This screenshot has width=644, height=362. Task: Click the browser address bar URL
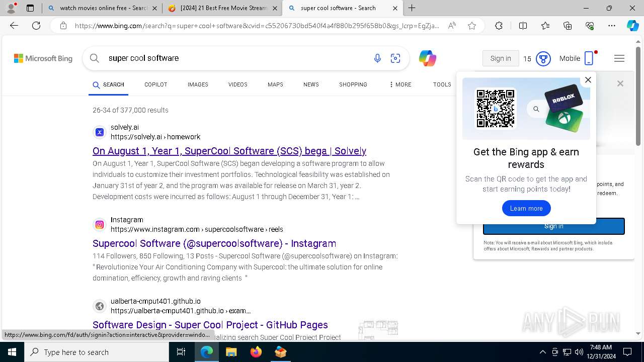pyautogui.click(x=257, y=26)
